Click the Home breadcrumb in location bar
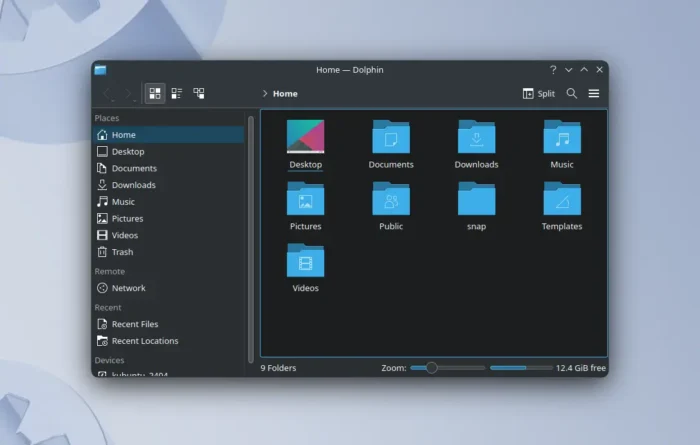This screenshot has height=445, width=700. click(x=285, y=94)
